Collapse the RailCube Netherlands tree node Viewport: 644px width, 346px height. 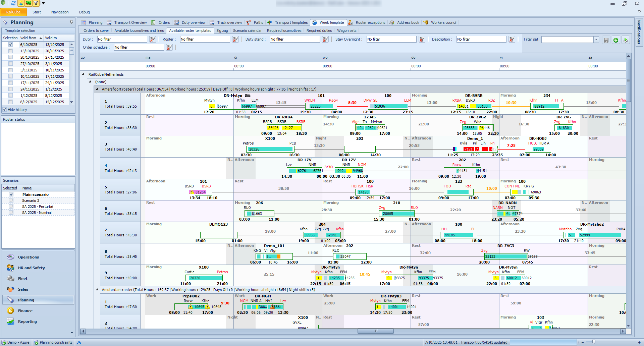click(83, 74)
